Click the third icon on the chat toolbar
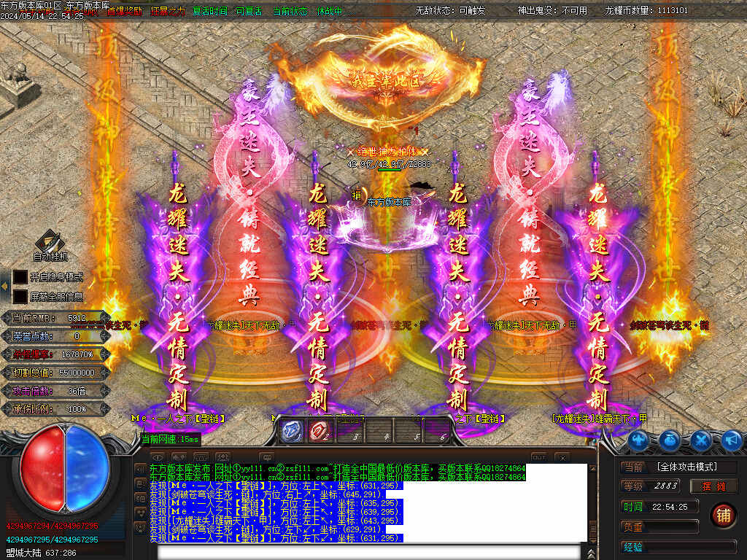Screen dimensions: 747x560 201,456
